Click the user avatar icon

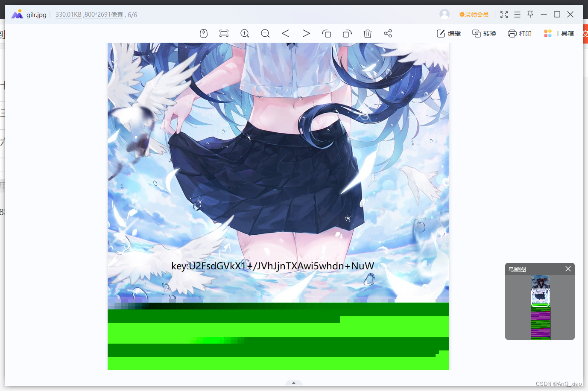445,14
